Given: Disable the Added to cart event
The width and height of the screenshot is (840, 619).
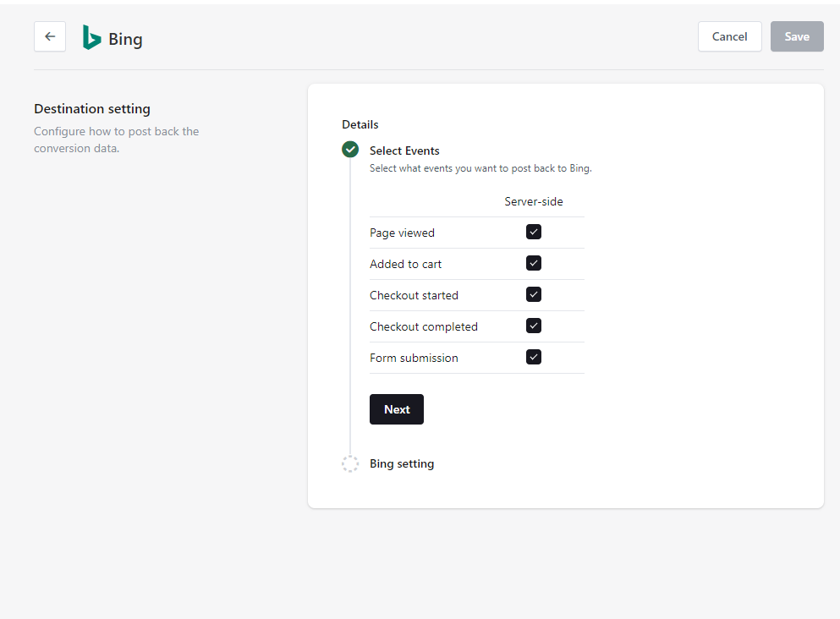Looking at the screenshot, I should (534, 262).
